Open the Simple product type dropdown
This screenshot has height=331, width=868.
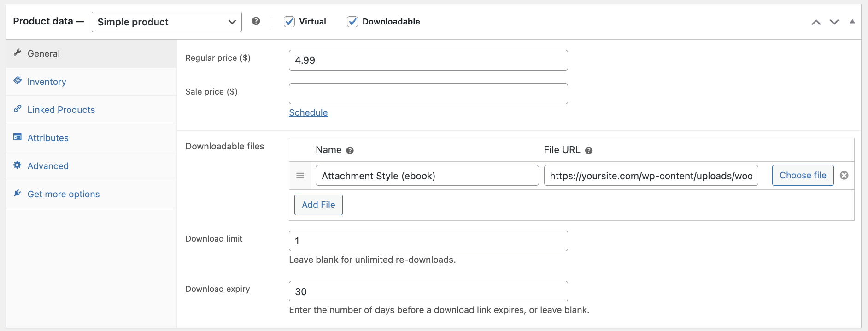click(x=166, y=22)
